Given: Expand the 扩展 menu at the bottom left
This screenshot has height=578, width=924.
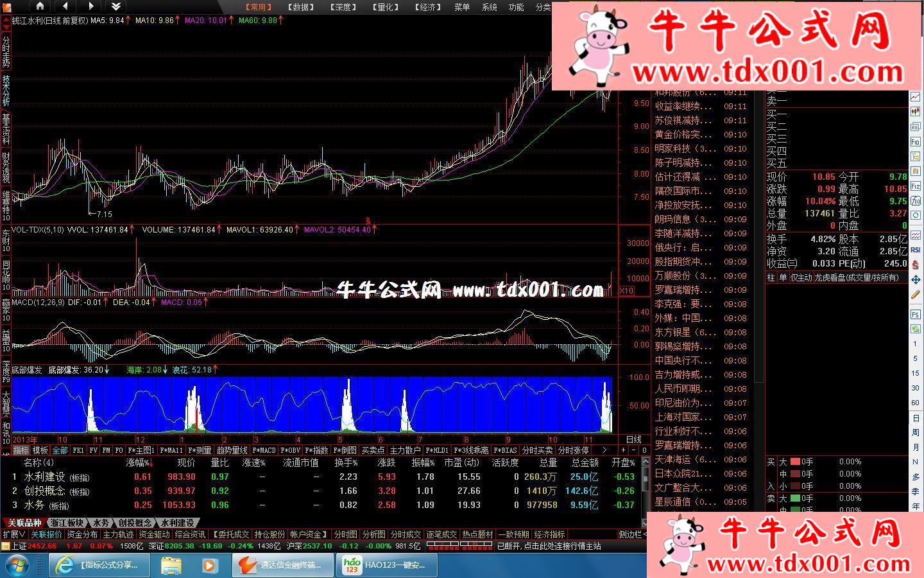Looking at the screenshot, I should point(14,534).
